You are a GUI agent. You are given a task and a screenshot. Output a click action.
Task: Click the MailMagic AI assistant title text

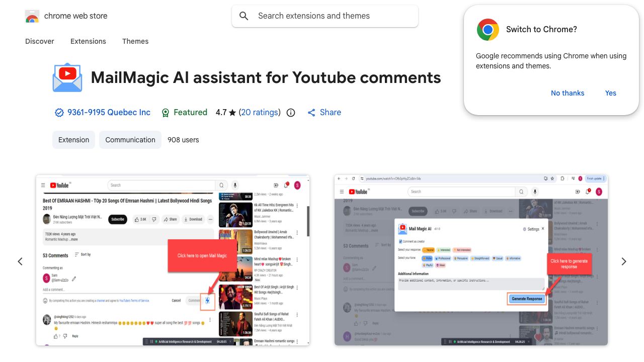tap(266, 77)
